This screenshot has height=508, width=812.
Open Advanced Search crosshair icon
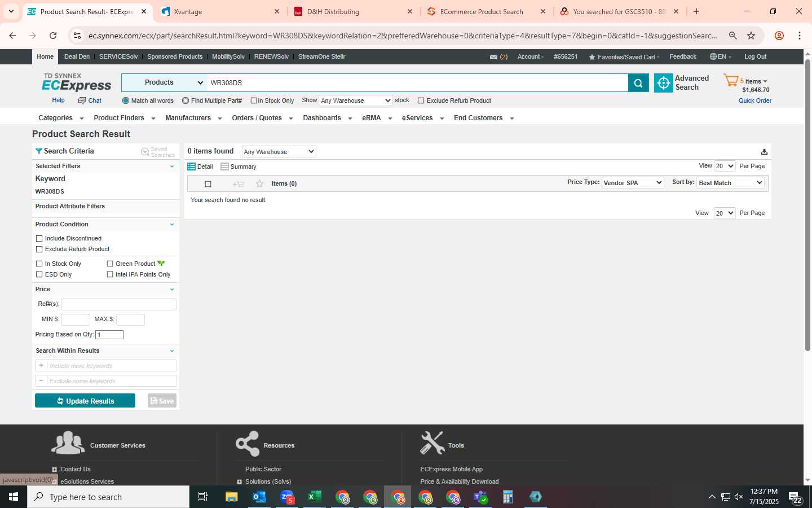[x=664, y=83]
